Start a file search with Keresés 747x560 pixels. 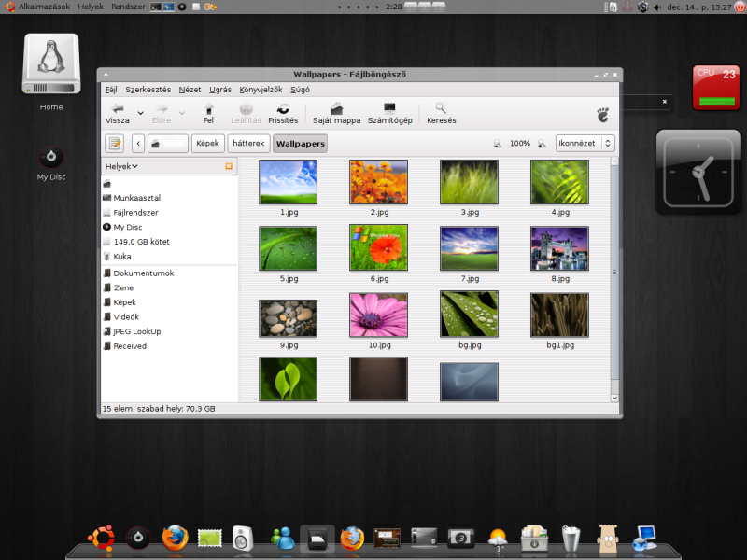click(x=441, y=113)
